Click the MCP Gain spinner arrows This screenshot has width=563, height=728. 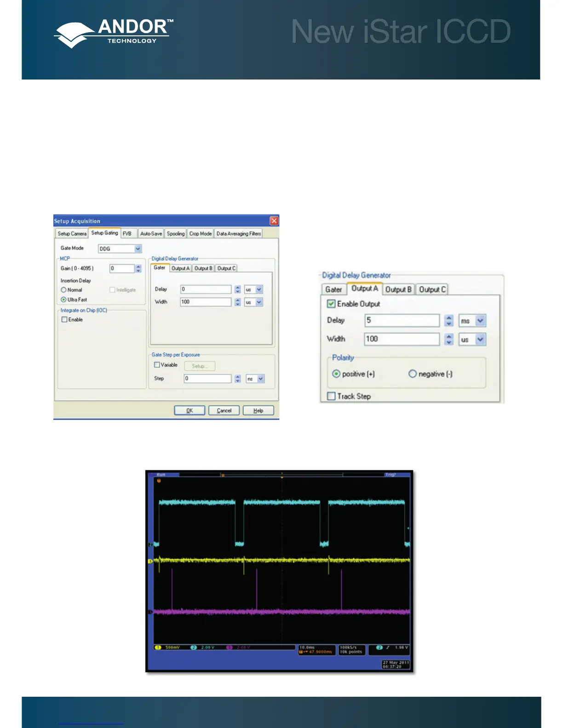tap(138, 268)
